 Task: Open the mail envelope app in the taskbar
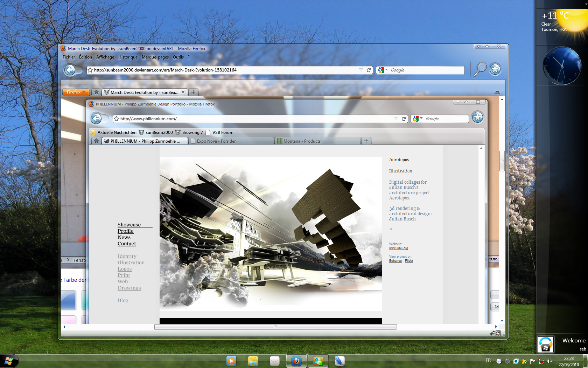pyautogui.click(x=275, y=361)
